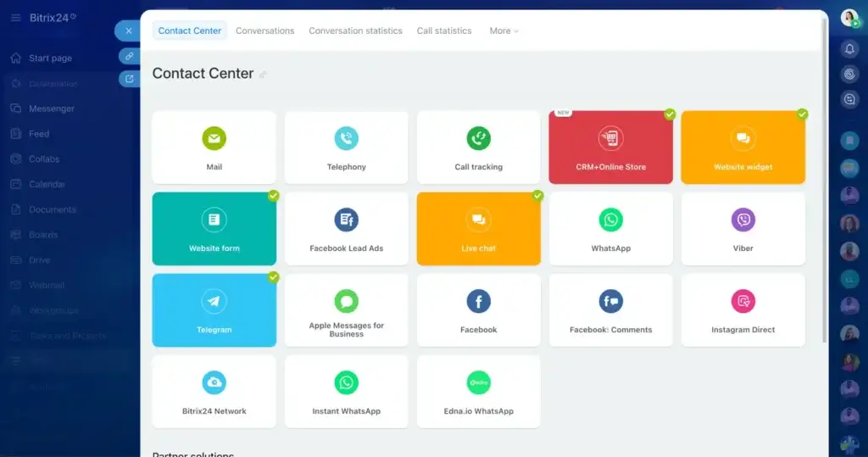868x457 pixels.
Task: Expand the More dropdown menu
Action: pyautogui.click(x=504, y=31)
